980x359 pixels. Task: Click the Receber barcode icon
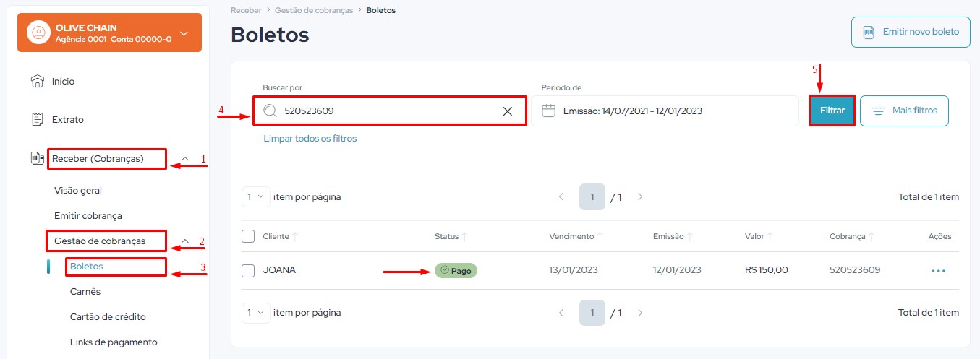click(38, 157)
